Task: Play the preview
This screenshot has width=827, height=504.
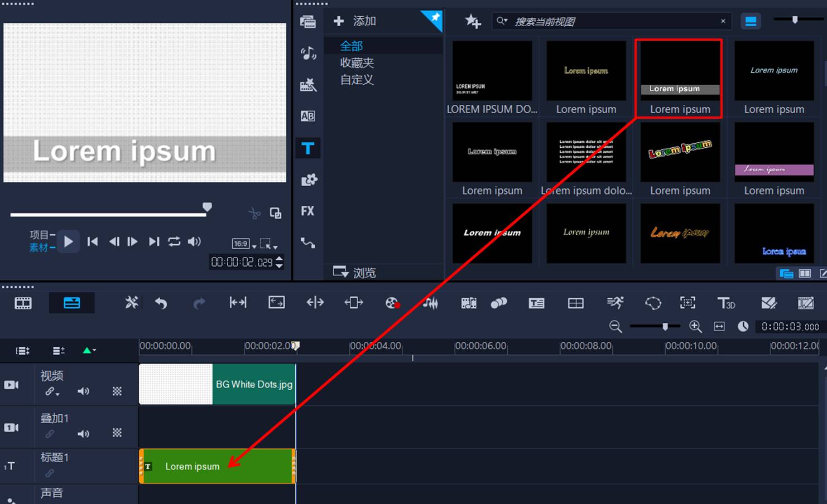Action: pyautogui.click(x=68, y=241)
